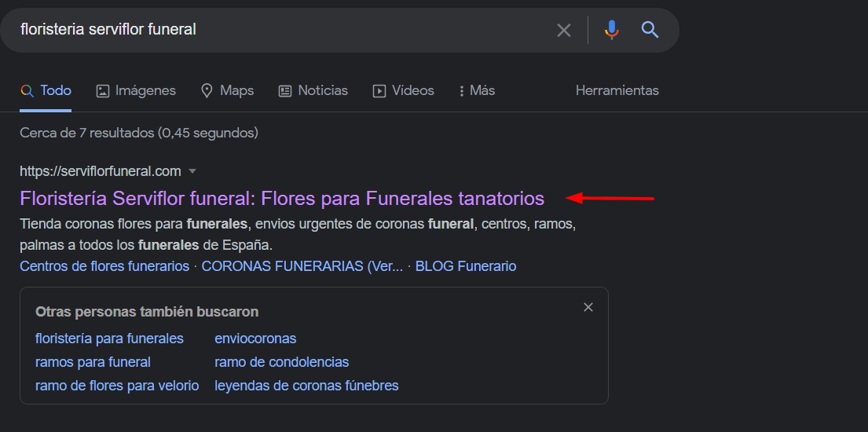Search leyendas de coronas fúnebres suggestion
868x432 pixels.
[x=306, y=386]
